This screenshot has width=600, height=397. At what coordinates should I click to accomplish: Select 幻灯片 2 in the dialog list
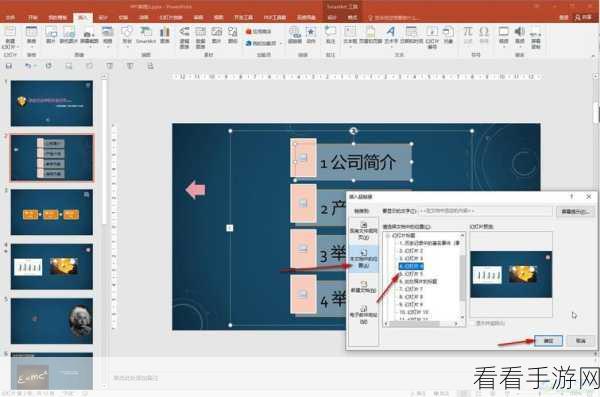(411, 251)
